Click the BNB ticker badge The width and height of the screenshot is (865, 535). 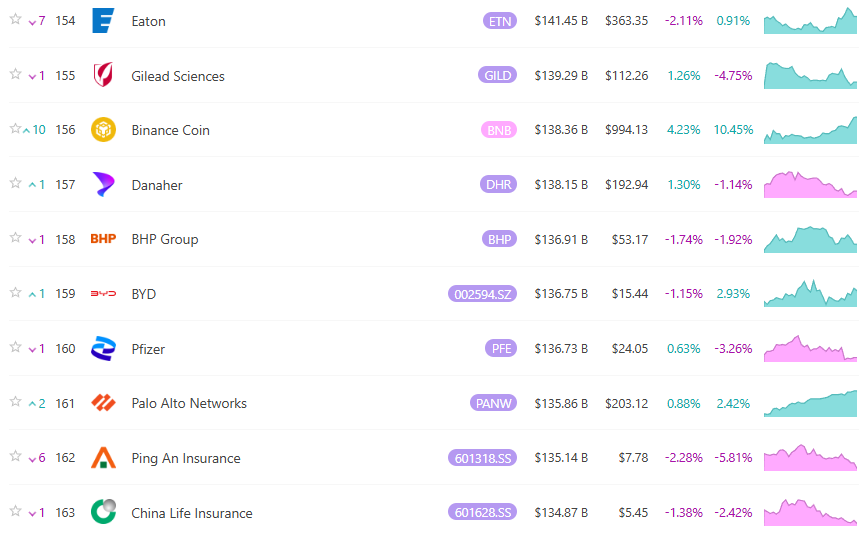499,130
